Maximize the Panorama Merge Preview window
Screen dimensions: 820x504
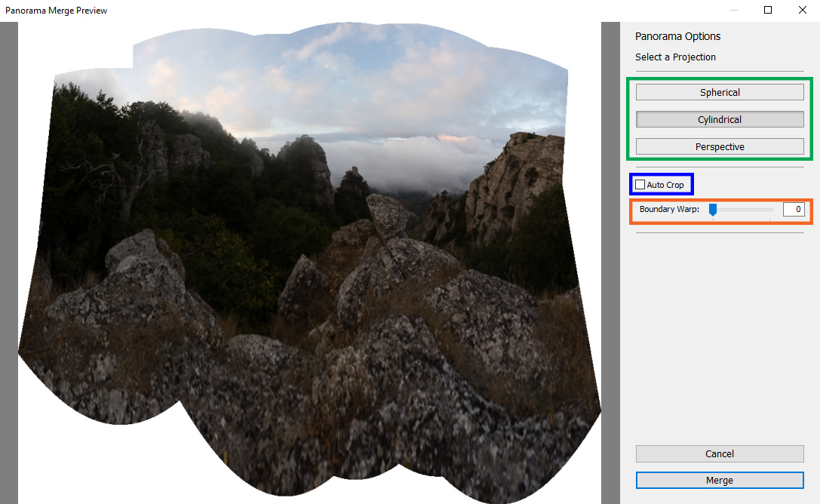[x=768, y=10]
